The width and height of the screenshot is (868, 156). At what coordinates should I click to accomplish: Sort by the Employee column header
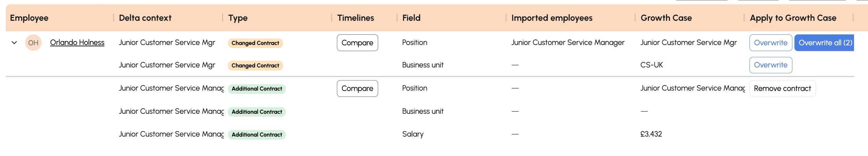tap(29, 18)
